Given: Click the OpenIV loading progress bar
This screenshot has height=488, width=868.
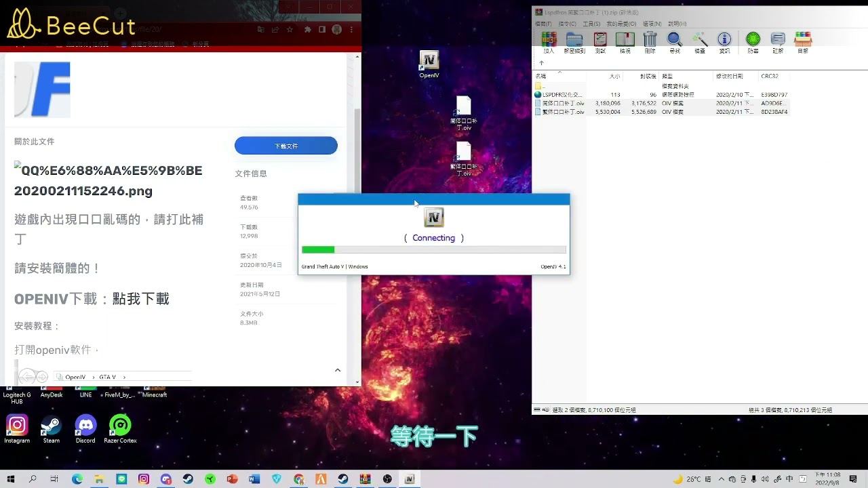Looking at the screenshot, I should [434, 250].
